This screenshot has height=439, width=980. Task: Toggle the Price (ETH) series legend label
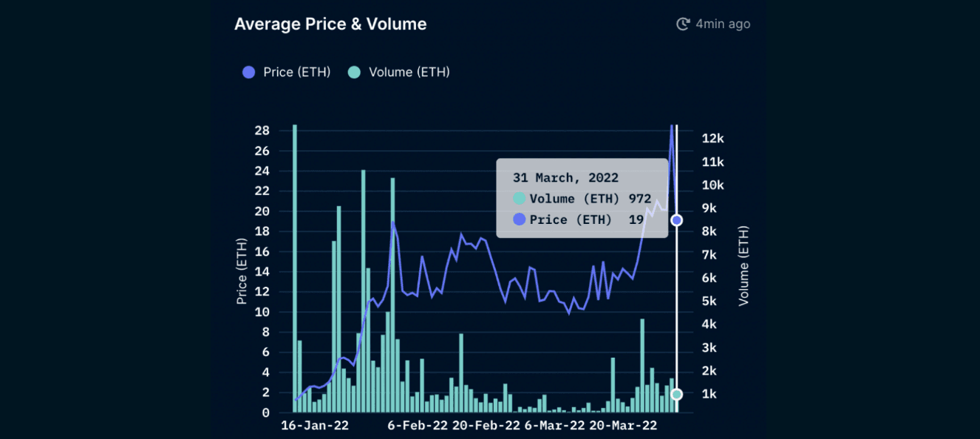pos(296,72)
